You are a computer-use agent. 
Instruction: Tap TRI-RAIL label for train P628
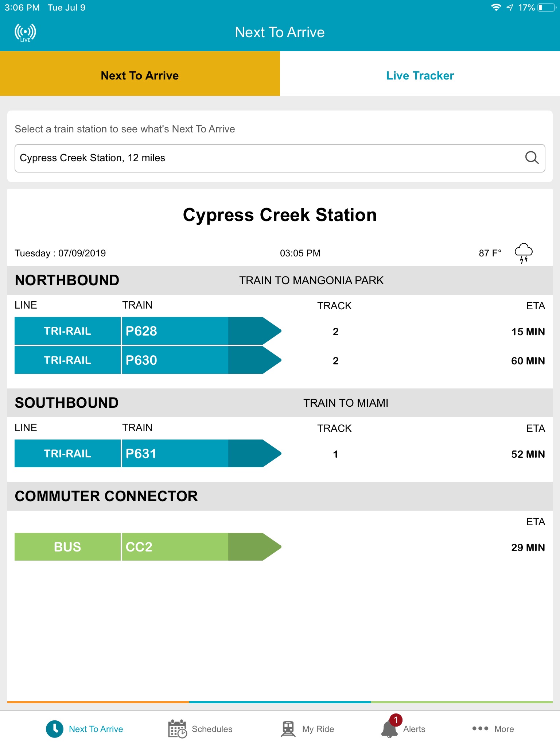tap(67, 331)
